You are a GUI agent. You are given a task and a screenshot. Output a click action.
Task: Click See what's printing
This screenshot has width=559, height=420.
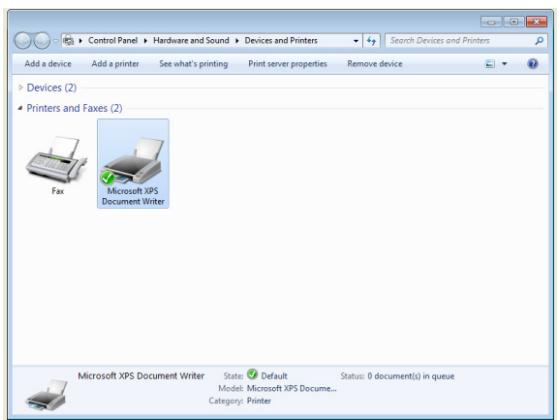pyautogui.click(x=193, y=64)
